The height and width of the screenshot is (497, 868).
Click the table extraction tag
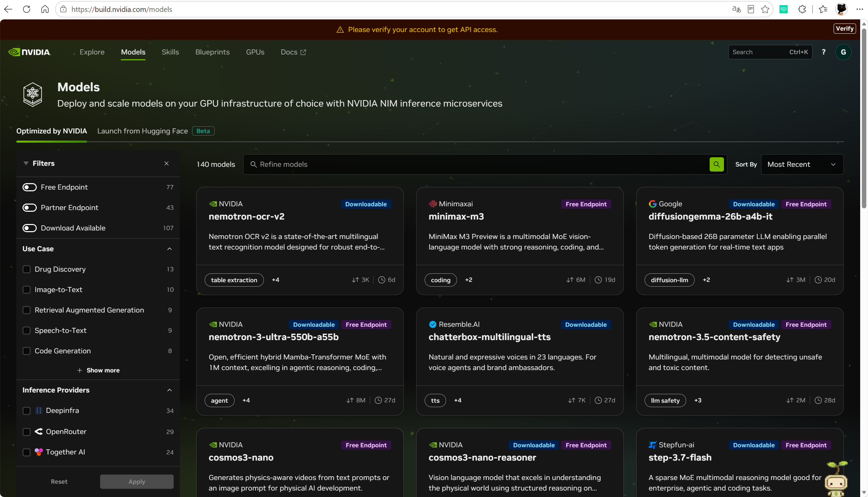coord(234,280)
